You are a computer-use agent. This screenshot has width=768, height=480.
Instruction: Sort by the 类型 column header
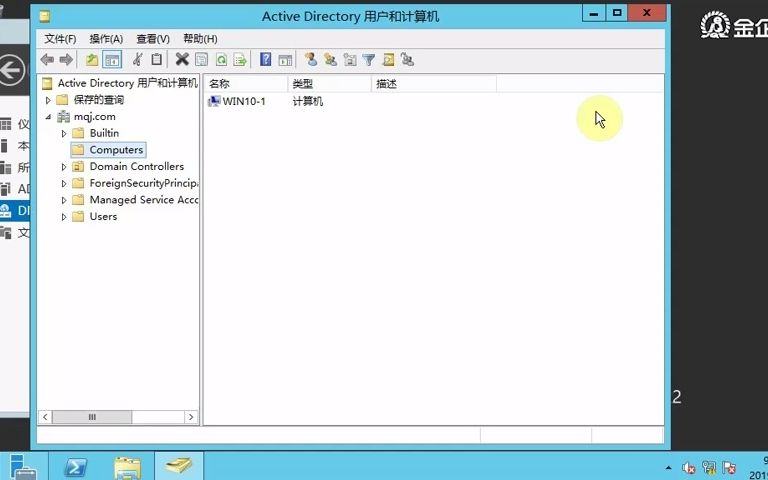(330, 84)
